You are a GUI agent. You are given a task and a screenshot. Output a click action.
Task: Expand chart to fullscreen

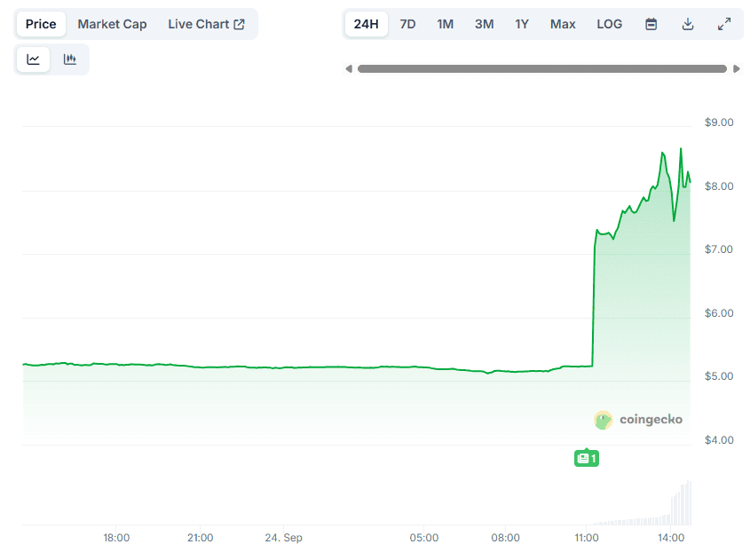click(x=724, y=24)
